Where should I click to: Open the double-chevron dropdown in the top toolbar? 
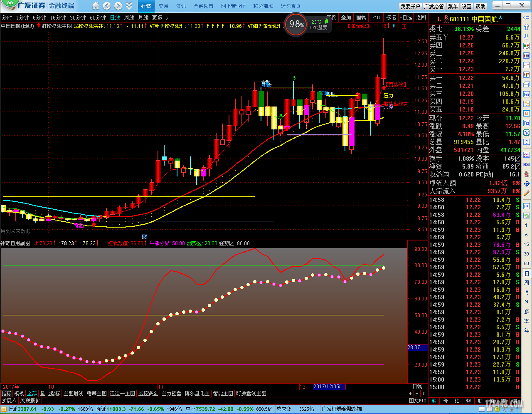pos(129,6)
